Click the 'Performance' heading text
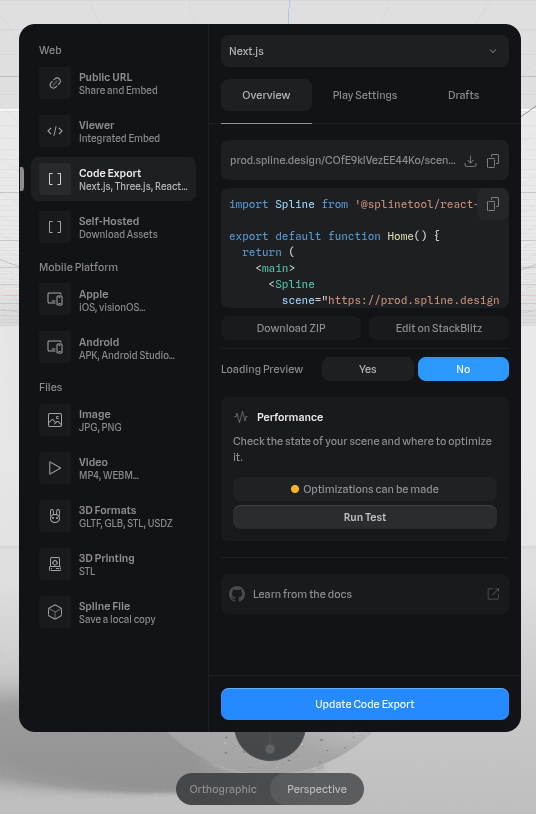The width and height of the screenshot is (536, 814). tap(290, 417)
